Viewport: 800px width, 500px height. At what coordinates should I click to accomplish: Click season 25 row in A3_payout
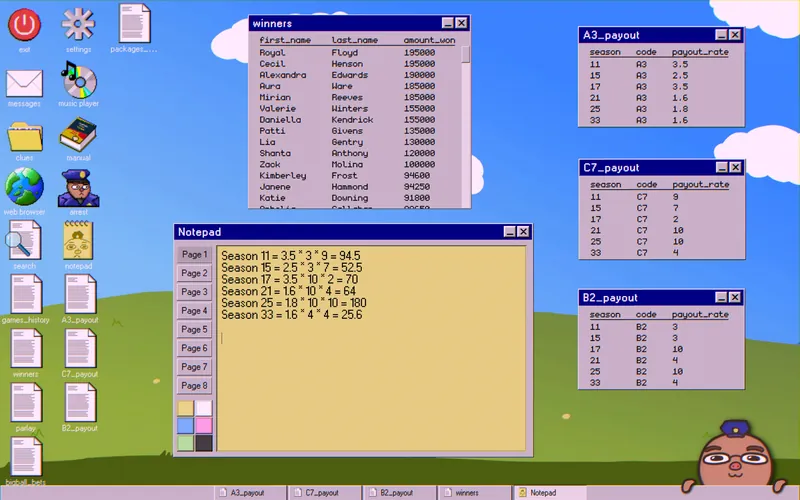661,109
